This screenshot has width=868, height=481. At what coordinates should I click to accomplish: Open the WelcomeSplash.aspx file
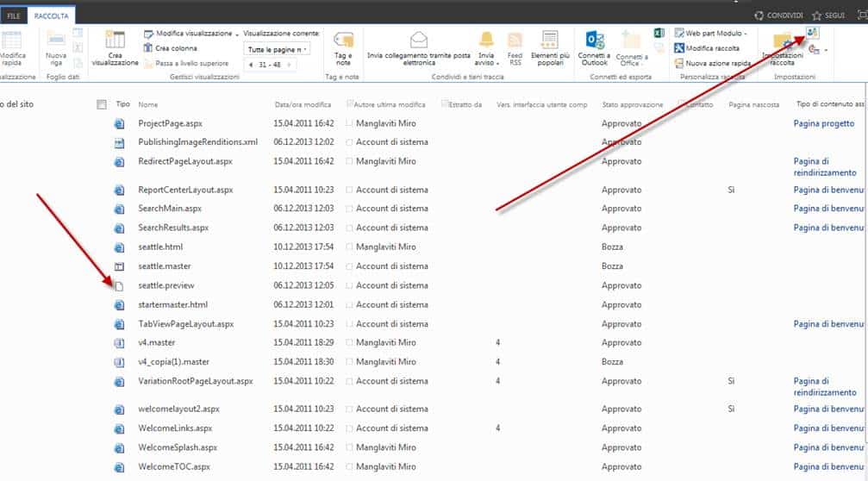click(178, 447)
